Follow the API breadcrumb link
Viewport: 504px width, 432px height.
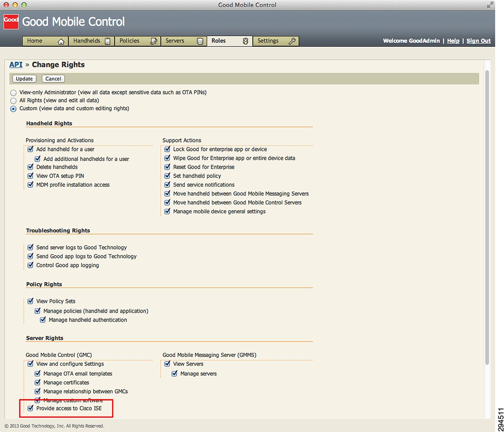(16, 64)
